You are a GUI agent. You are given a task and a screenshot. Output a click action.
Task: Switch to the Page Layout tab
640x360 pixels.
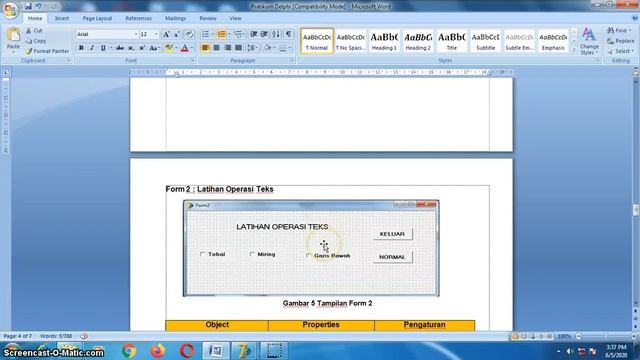coord(97,18)
